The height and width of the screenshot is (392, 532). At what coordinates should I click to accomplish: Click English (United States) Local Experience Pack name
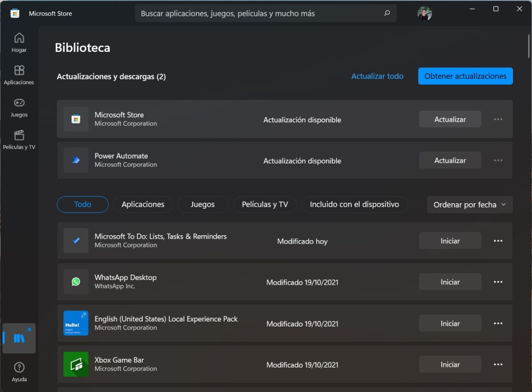(166, 319)
